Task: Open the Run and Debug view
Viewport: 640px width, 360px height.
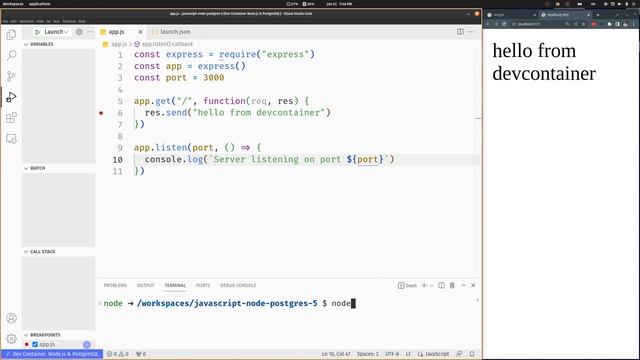Action: 11,97
